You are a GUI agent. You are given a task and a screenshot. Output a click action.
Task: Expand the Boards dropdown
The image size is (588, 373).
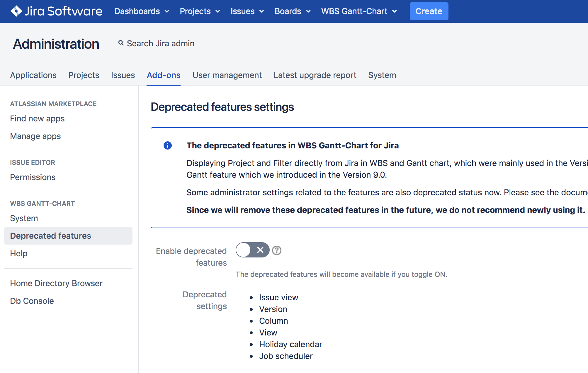click(292, 11)
